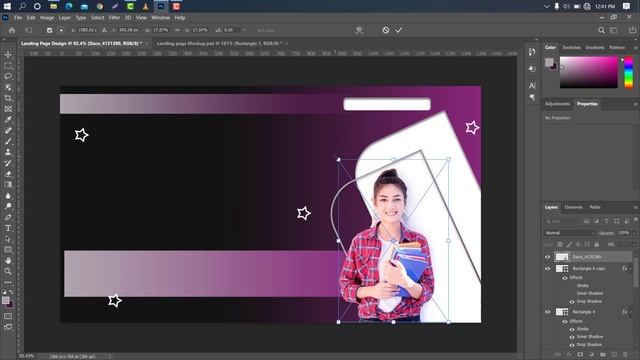This screenshot has height=360, width=640.
Task: Click the create new group folder icon
Action: (x=602, y=355)
